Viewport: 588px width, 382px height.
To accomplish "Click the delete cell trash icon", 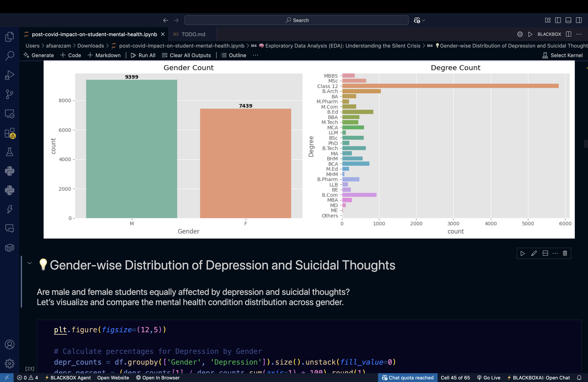I will click(x=565, y=253).
